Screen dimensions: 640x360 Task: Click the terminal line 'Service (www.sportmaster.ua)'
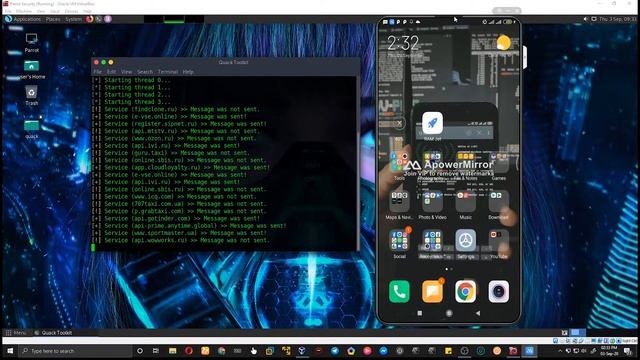[x=179, y=233]
